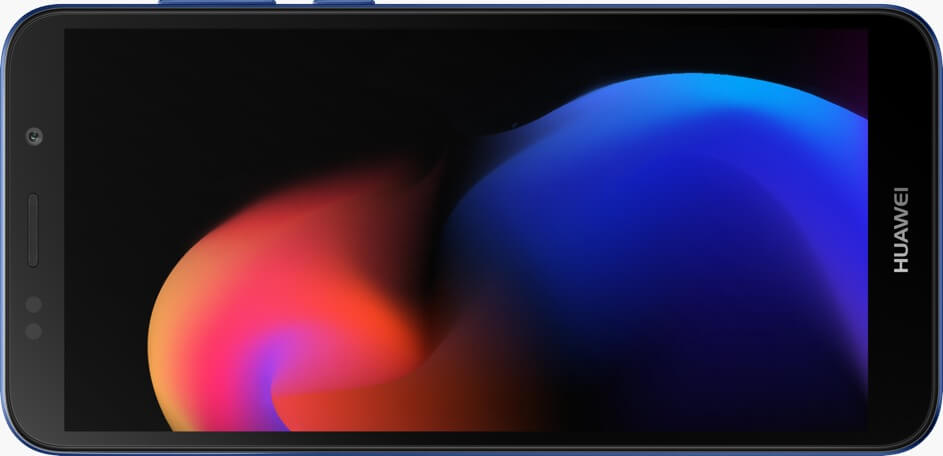Tap the front camera lens
This screenshot has height=456, width=943.
point(34,137)
